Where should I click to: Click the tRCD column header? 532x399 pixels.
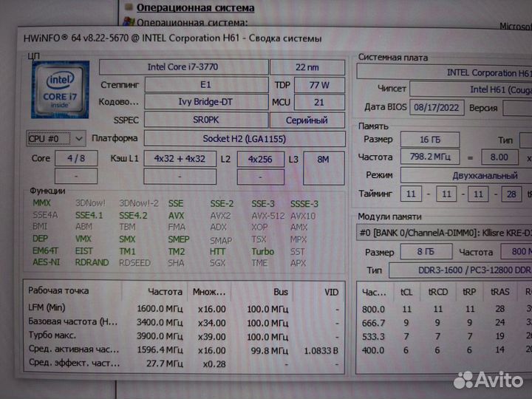pos(438,292)
